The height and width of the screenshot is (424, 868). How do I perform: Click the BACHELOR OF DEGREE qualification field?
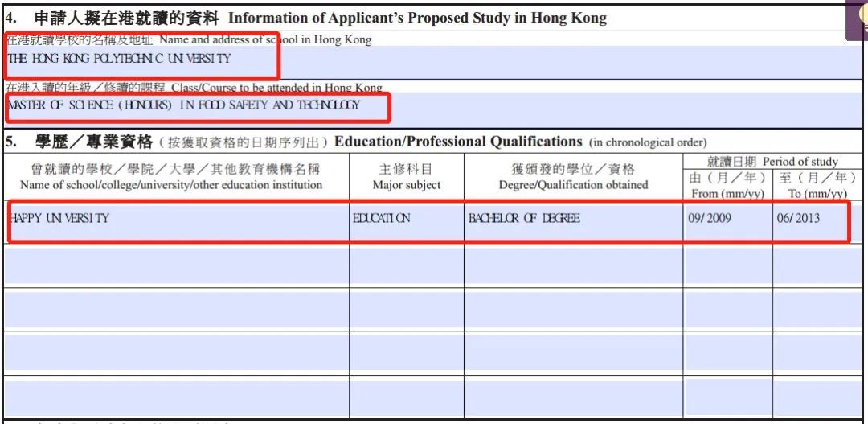pyautogui.click(x=574, y=222)
